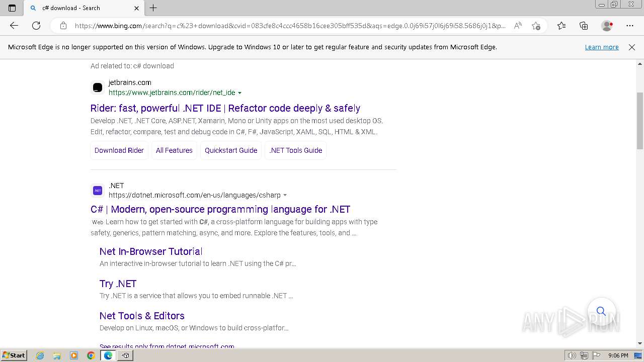Click the 'Download Rider' button
Image resolution: width=644 pixels, height=362 pixels.
[x=119, y=150]
